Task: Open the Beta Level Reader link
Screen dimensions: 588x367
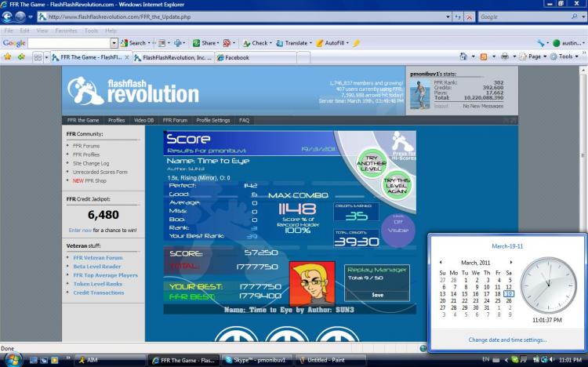Action: [x=97, y=267]
